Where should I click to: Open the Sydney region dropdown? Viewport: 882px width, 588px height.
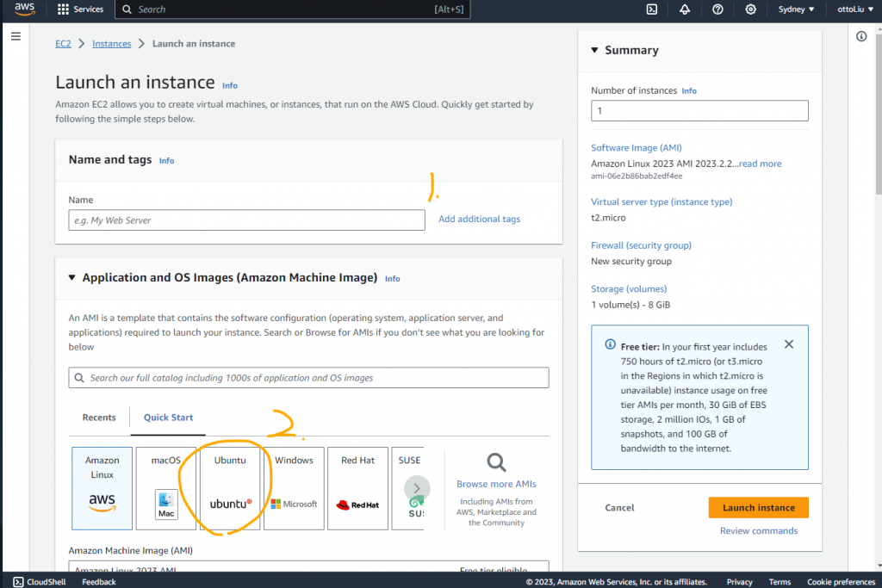point(796,9)
